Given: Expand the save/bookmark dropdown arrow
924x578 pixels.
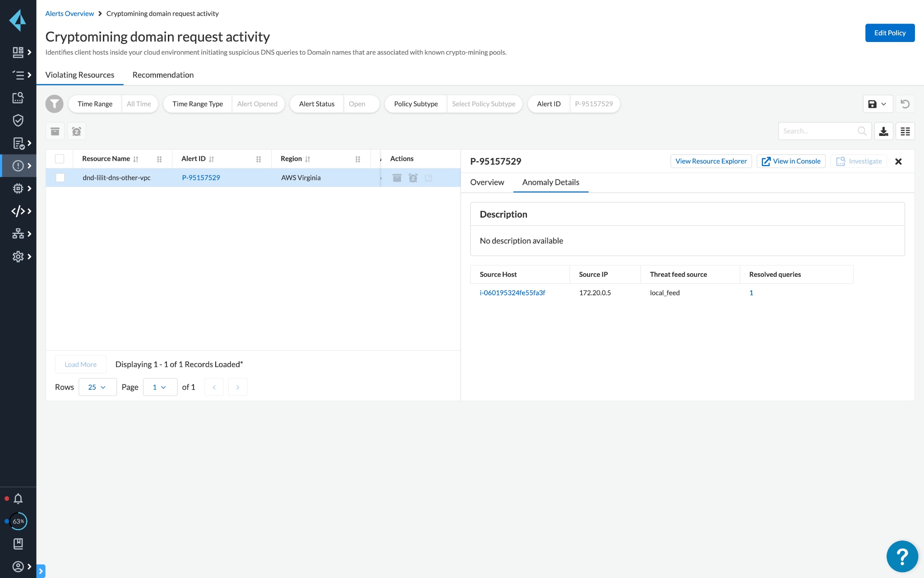Looking at the screenshot, I should pos(883,104).
